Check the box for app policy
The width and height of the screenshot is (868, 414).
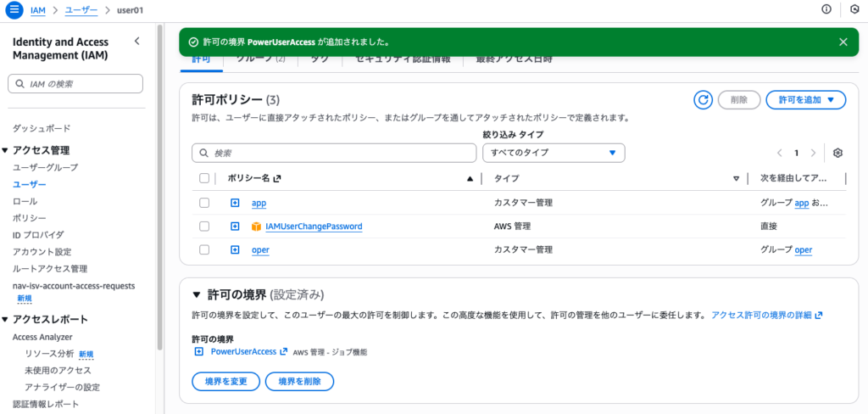tap(203, 203)
